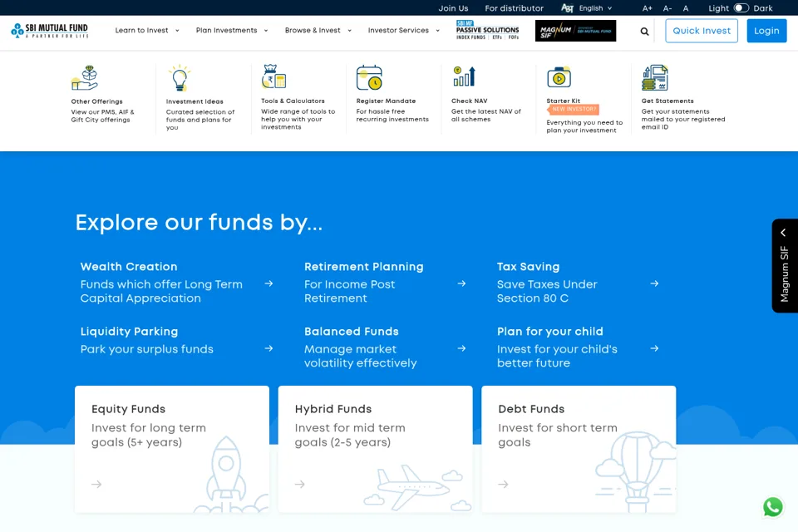Click the Dark theme label
This screenshot has width=798, height=532.
click(762, 8)
